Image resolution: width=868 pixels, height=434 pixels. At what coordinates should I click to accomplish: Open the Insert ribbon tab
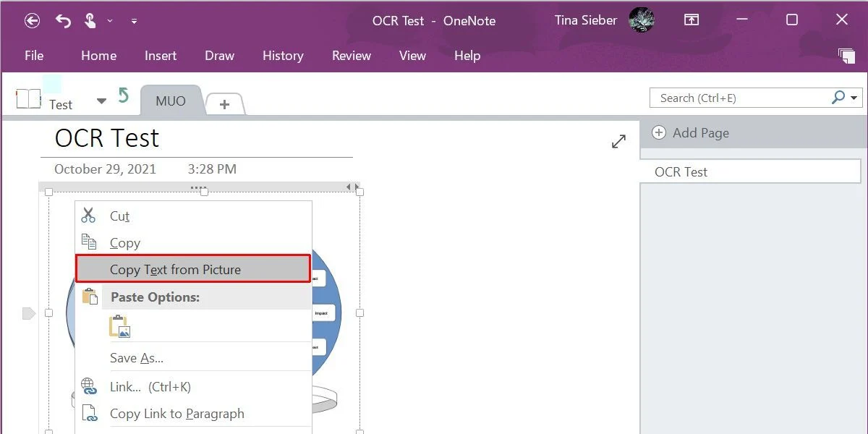pos(161,56)
